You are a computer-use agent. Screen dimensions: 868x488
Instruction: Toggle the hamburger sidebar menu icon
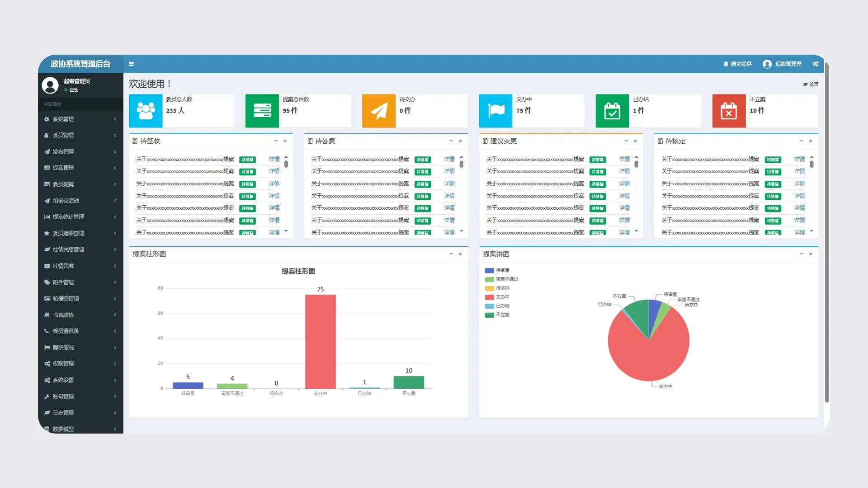[x=131, y=64]
